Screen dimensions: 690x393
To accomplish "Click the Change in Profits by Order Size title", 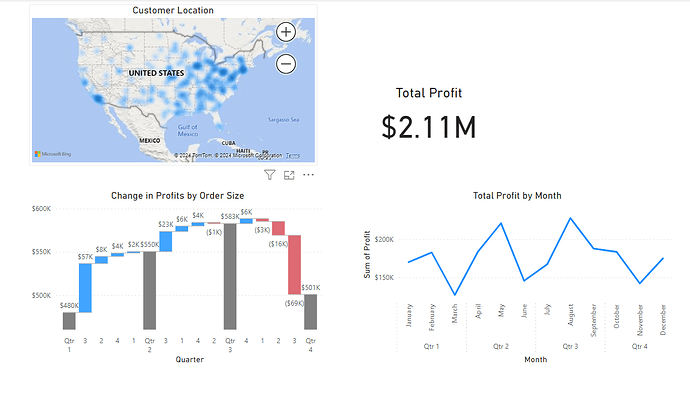I will tap(177, 196).
